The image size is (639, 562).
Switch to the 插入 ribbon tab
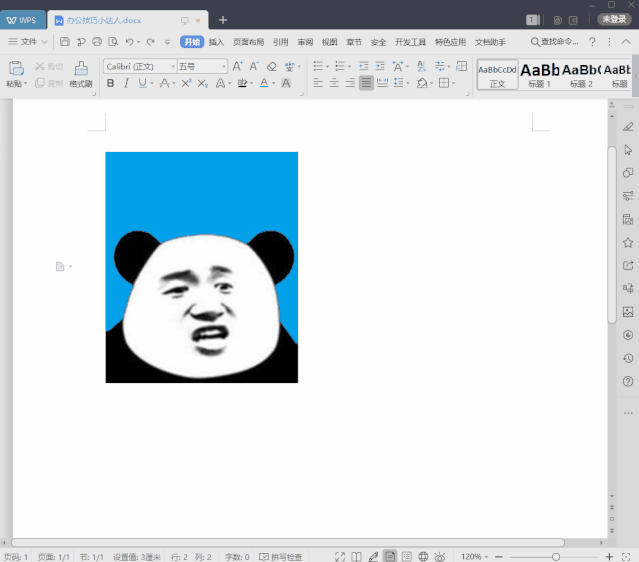216,42
